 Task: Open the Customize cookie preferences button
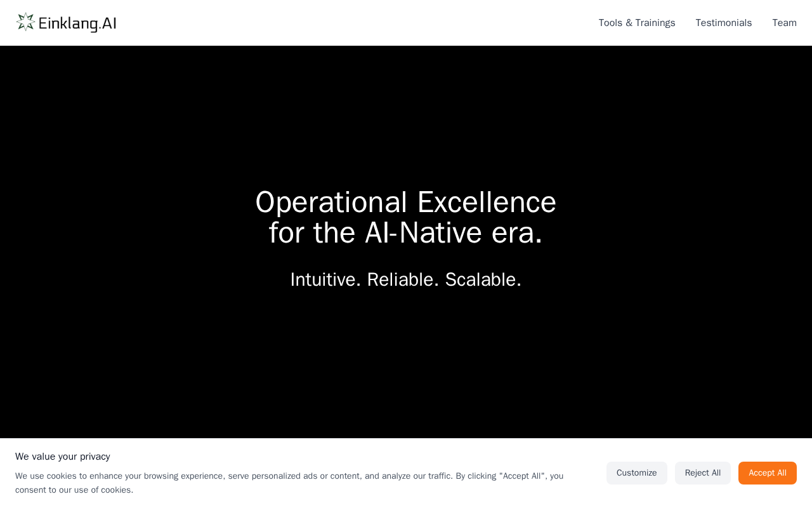click(x=637, y=473)
